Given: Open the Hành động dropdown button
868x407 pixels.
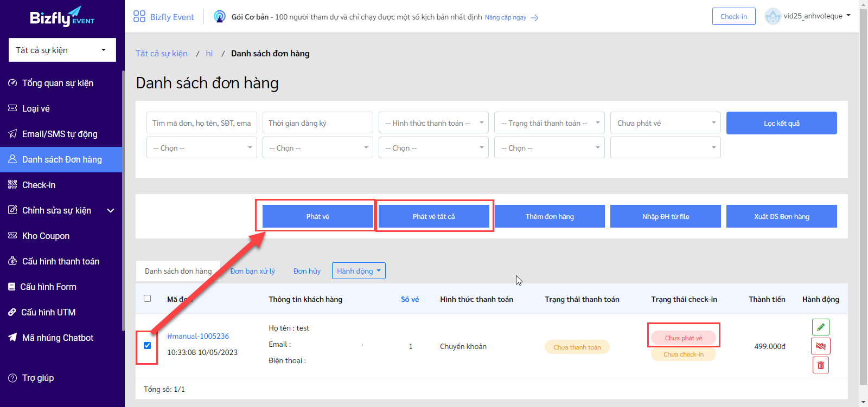Looking at the screenshot, I should click(x=359, y=271).
